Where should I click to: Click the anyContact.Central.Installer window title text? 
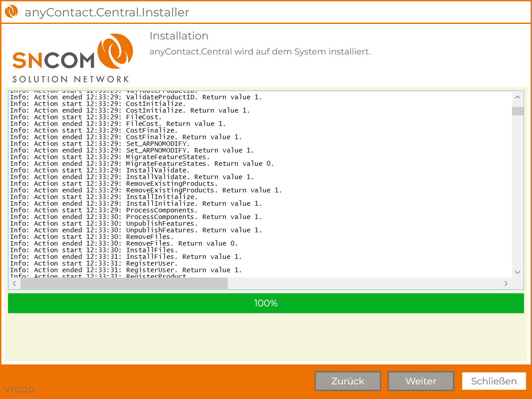pyautogui.click(x=107, y=12)
